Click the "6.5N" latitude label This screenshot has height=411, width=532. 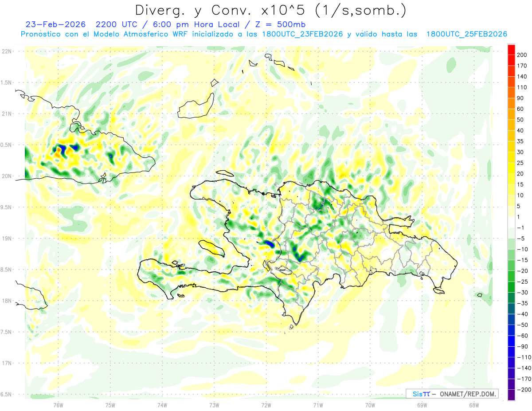pyautogui.click(x=7, y=394)
